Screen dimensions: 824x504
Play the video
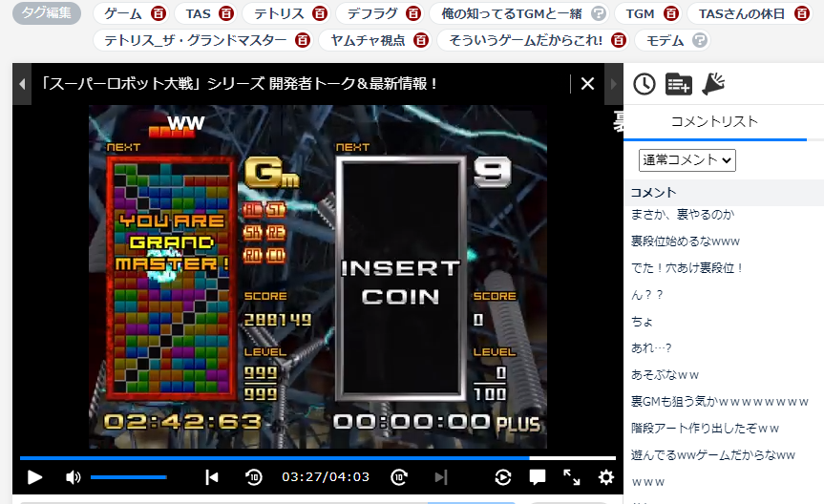point(34,477)
